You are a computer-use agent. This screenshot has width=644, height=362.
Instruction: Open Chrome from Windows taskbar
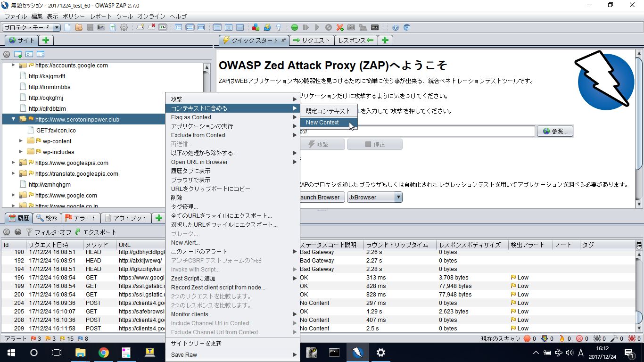tap(104, 352)
